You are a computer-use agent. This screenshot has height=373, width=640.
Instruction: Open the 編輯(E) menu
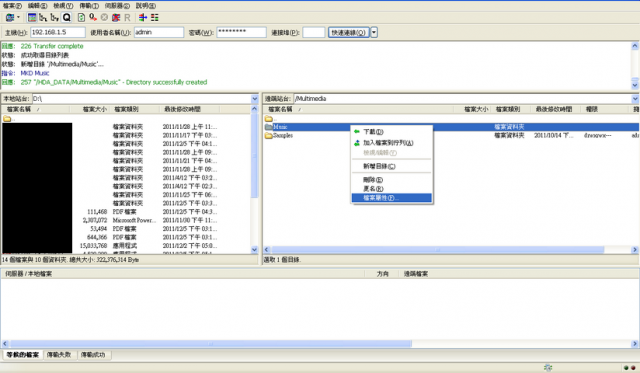[x=38, y=6]
